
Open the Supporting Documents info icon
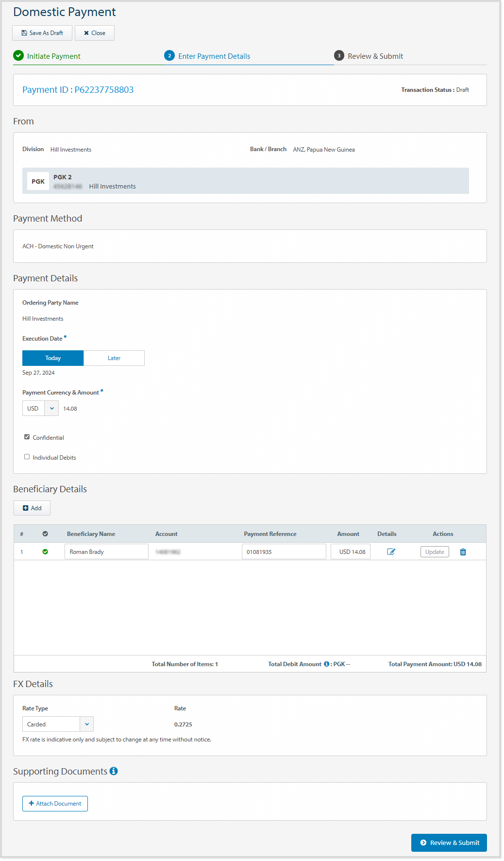click(114, 771)
